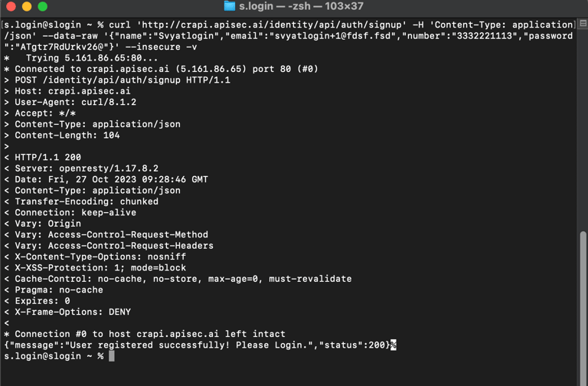This screenshot has width=588, height=386.
Task: Click the window title 's.login — -zsh — 103×37'
Action: point(302,6)
